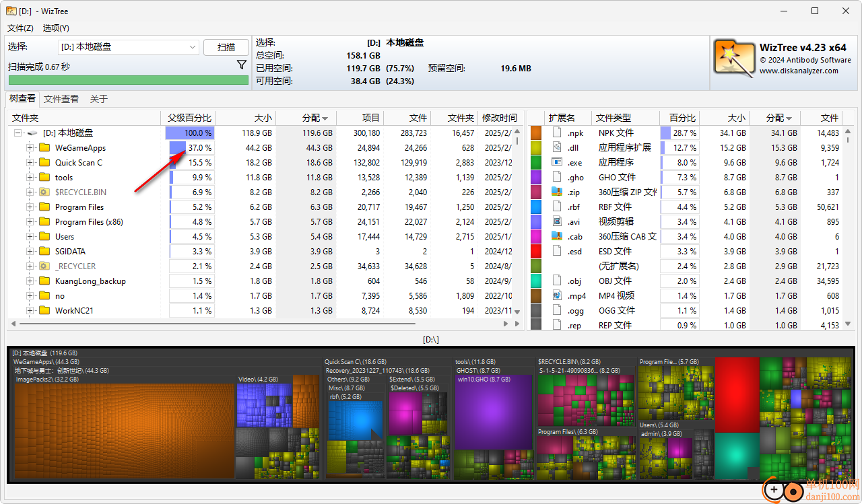Viewport: 862px width, 504px height.
Task: Switch to the 关于 tab
Action: (99, 99)
